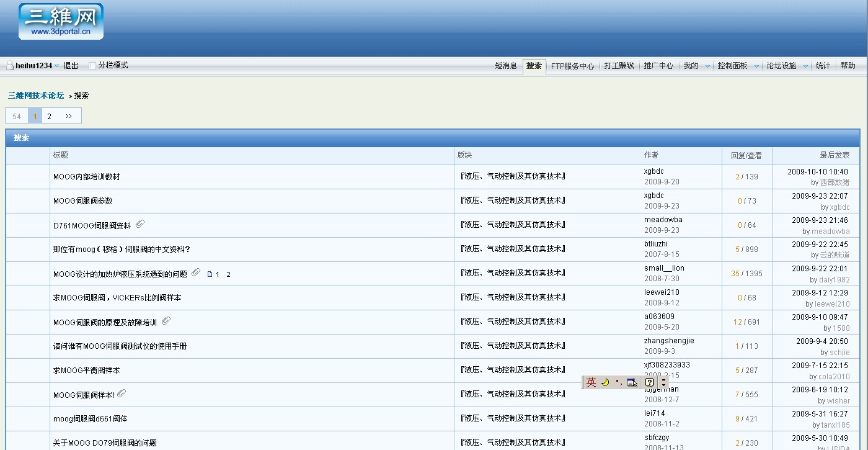The width and height of the screenshot is (868, 450).
Task: Open author profile meadowba in 作者 column
Action: coord(663,220)
